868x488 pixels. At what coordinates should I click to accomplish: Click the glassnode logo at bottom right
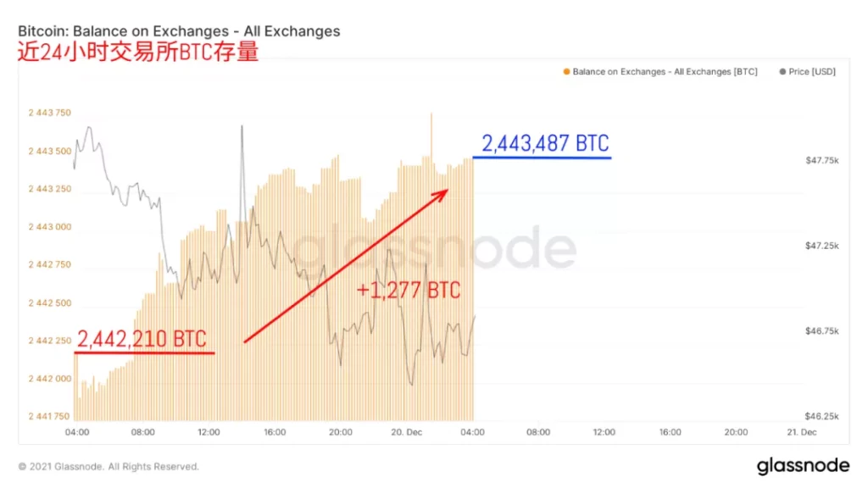tap(802, 466)
